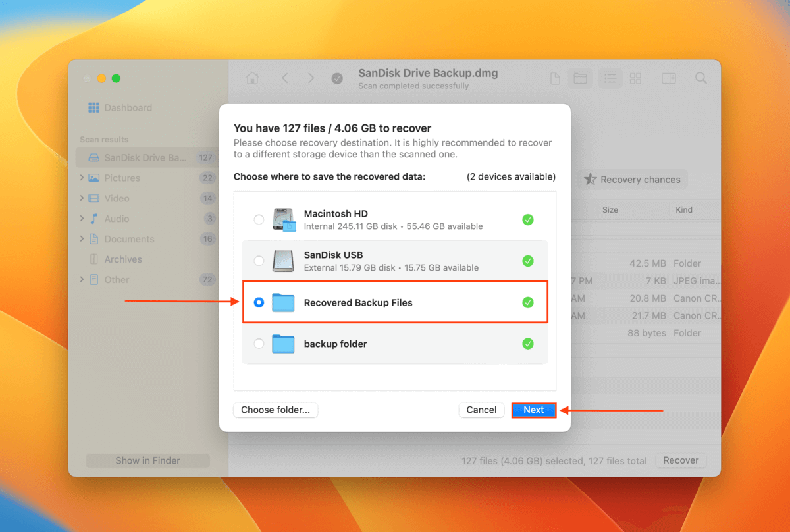790x532 pixels.
Task: Select Other in the sidebar
Action: point(117,280)
